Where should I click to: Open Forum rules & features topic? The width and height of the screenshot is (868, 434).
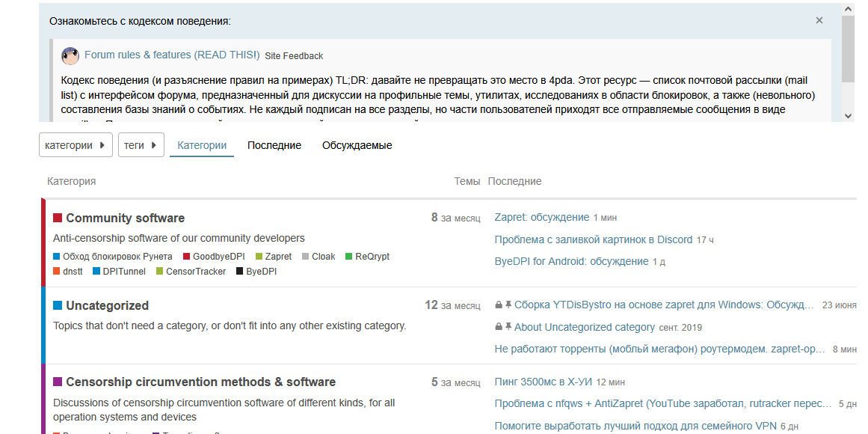click(172, 55)
